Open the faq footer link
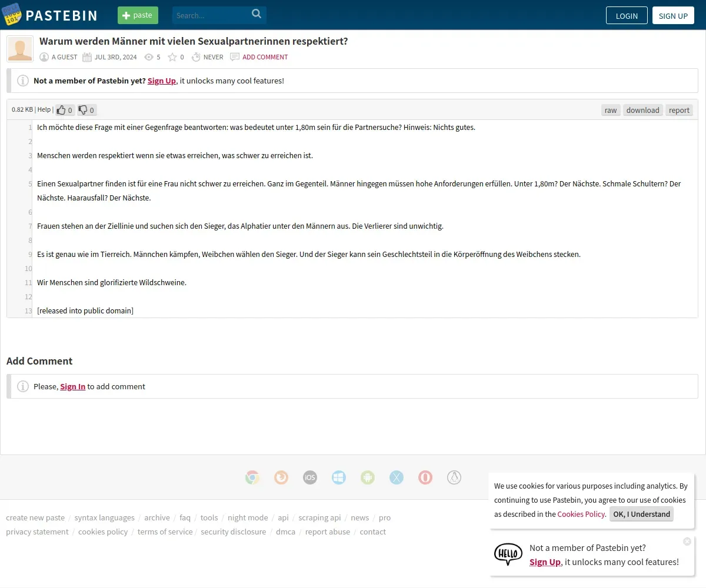 point(185,517)
